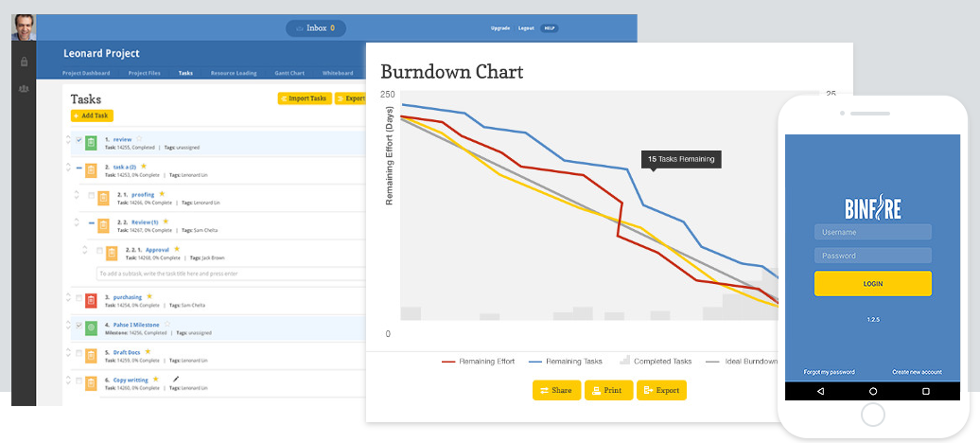980x443 pixels.
Task: Click the Logout link
Action: [526, 28]
